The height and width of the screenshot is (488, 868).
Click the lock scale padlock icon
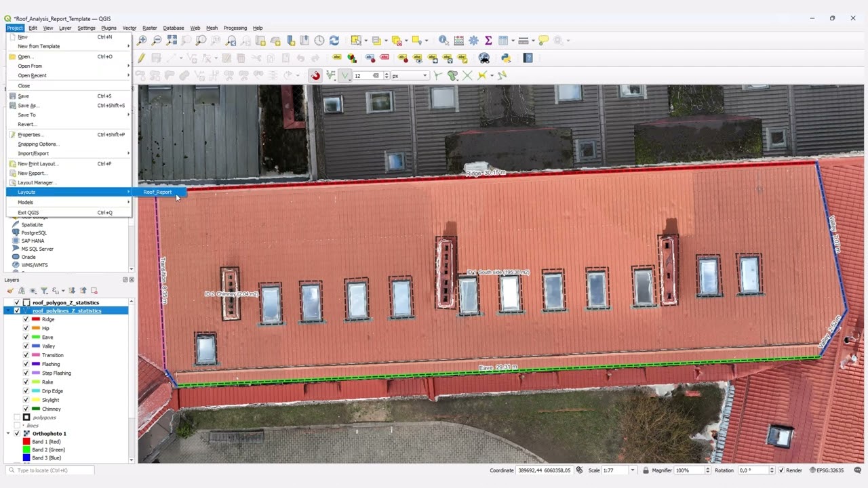646,470
